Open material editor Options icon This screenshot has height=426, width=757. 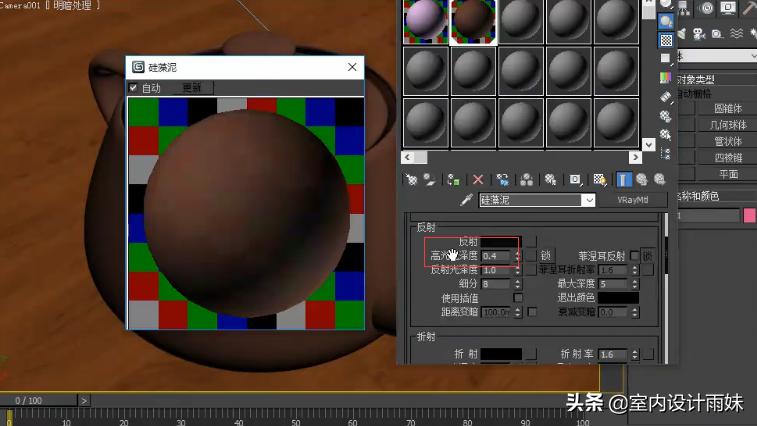coord(666,116)
